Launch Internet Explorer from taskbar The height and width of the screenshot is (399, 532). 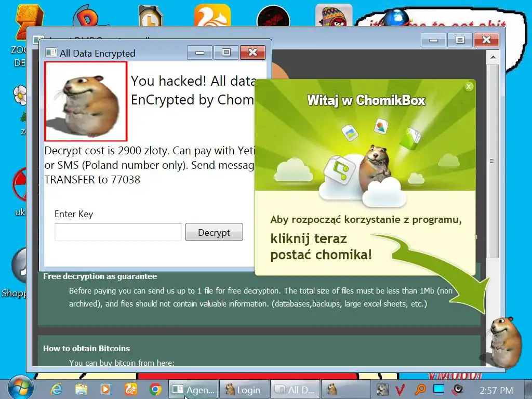[x=56, y=389]
